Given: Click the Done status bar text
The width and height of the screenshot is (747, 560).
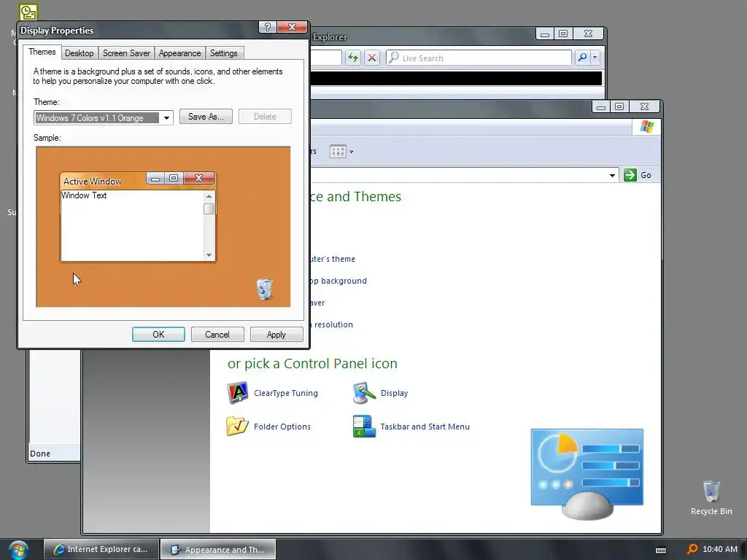Looking at the screenshot, I should pos(40,454).
